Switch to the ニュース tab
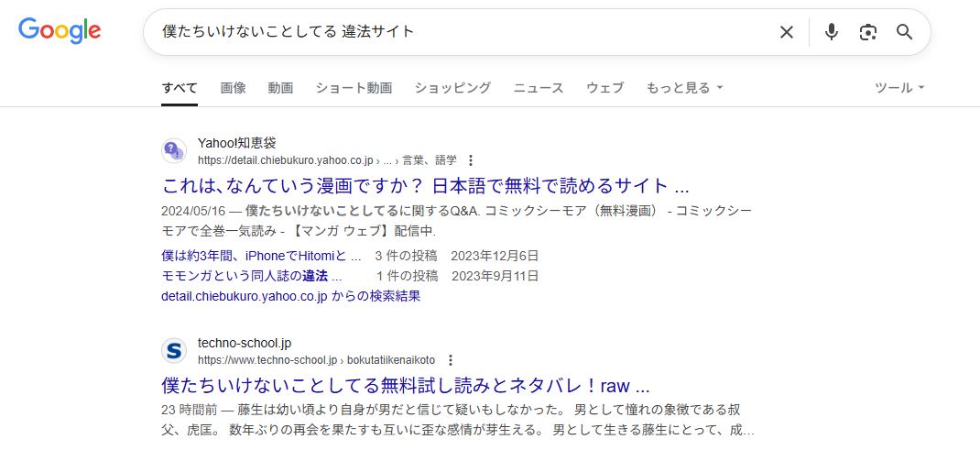Viewport: 980px width, 461px height. 539,88
